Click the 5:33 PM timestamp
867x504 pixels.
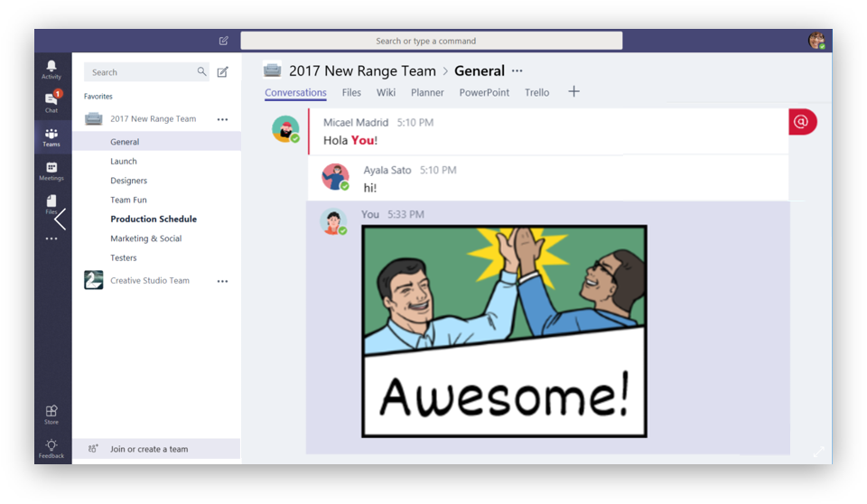406,214
